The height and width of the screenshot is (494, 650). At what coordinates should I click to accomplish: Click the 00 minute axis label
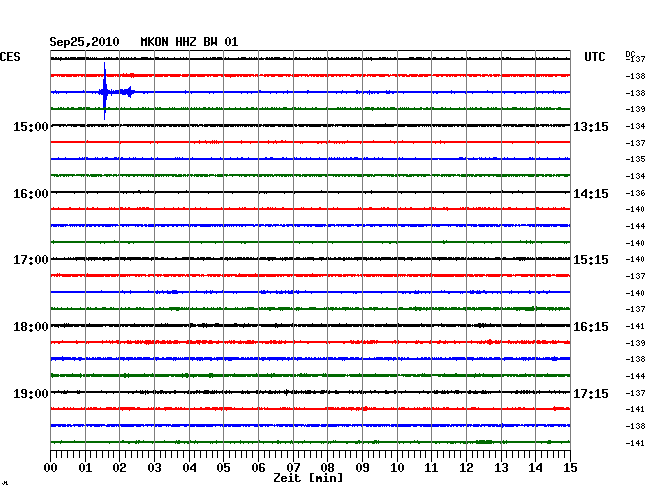pyautogui.click(x=51, y=468)
